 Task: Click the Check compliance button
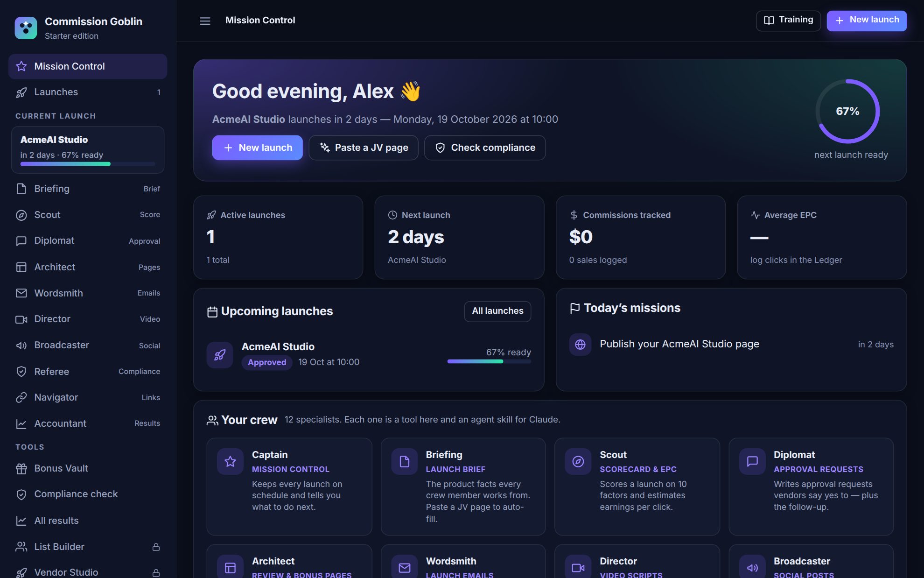point(485,148)
